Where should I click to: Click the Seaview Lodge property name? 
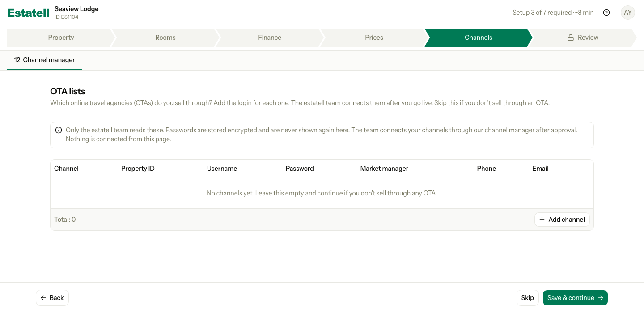coord(76,9)
